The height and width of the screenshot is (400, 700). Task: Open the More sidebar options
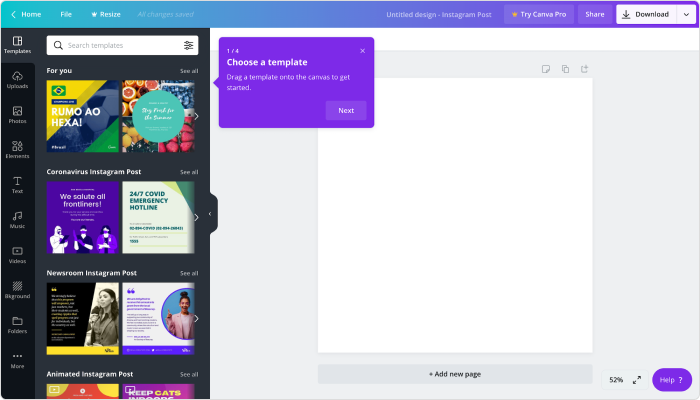pos(17,360)
